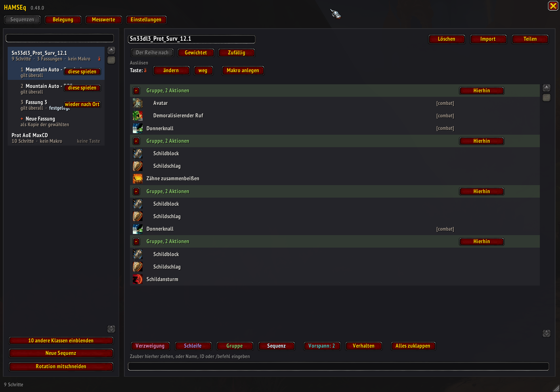Click the Zähne zusammenbeißen spell icon
Viewport: 560px width, 392px height.
tap(138, 179)
